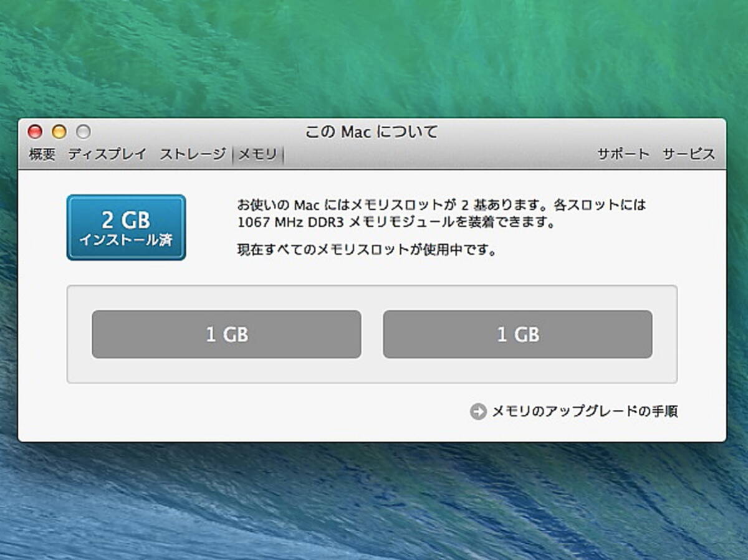Select the メモリ tab
The width and height of the screenshot is (748, 560).
[x=257, y=155]
